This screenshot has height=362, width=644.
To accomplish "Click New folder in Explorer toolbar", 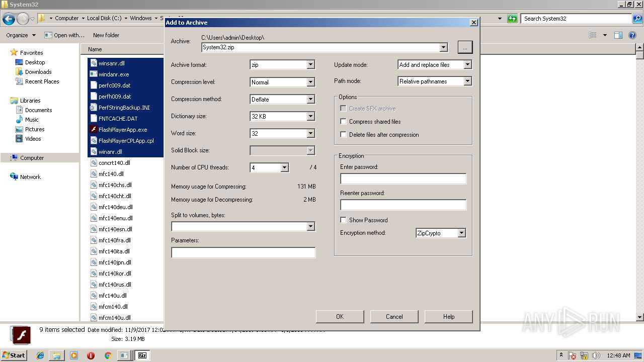I will coord(106,35).
